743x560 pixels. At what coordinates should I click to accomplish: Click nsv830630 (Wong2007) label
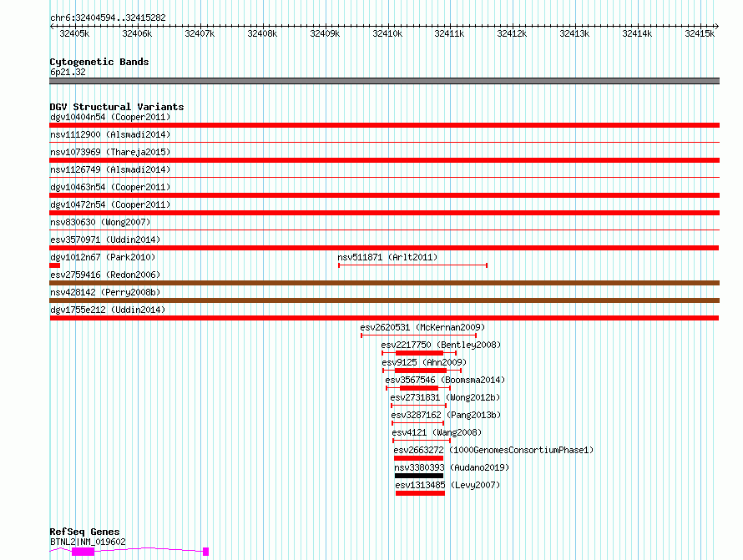(100, 222)
